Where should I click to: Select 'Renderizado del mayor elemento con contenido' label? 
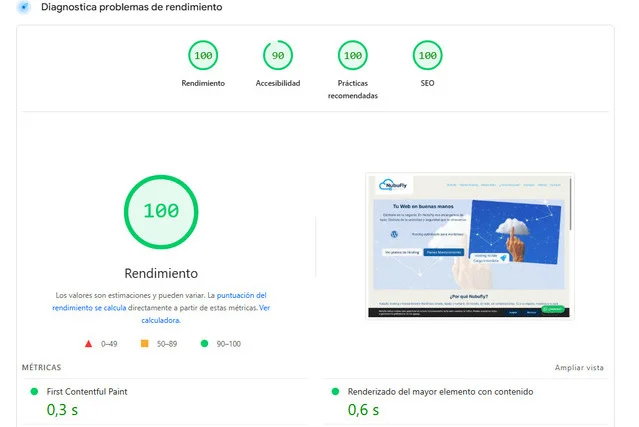pos(440,392)
